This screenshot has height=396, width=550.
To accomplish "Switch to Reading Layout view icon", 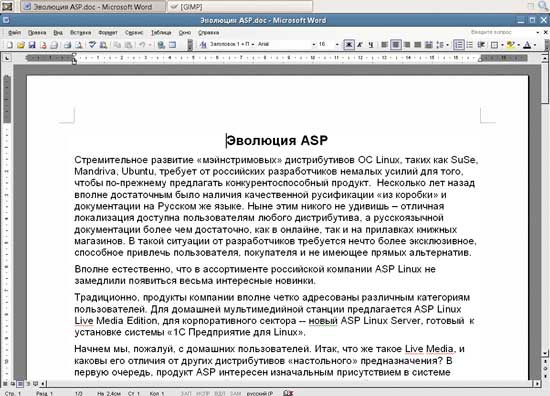I will pyautogui.click(x=35, y=384).
